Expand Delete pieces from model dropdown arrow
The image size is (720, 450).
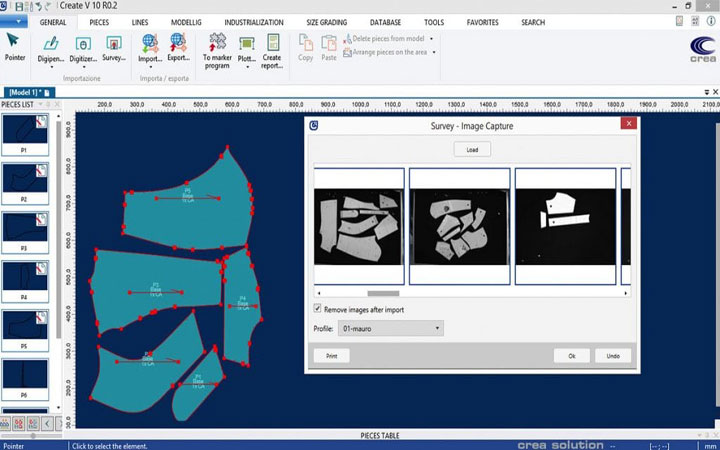coord(431,38)
